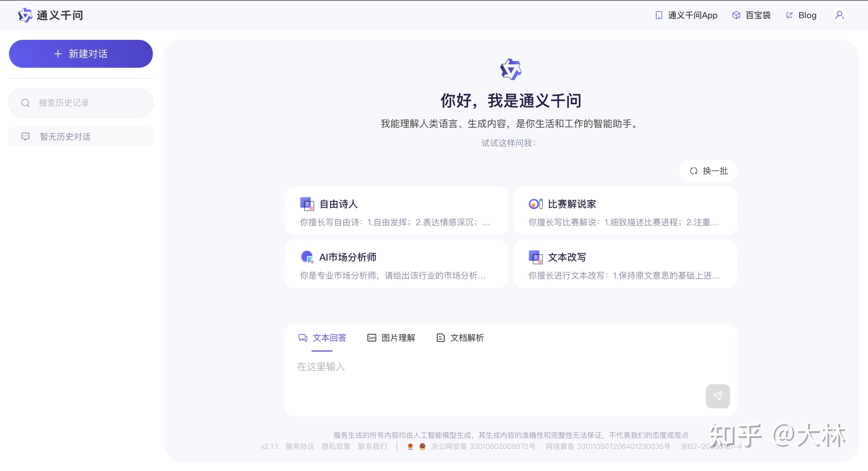
Task: Select the AI市场分析师 prompt card title
Action: 348,257
